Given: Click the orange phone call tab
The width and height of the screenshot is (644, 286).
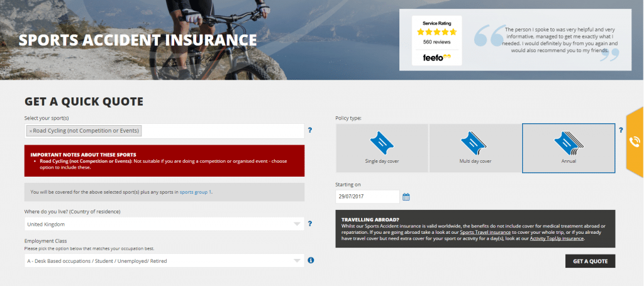Looking at the screenshot, I should pyautogui.click(x=635, y=142).
